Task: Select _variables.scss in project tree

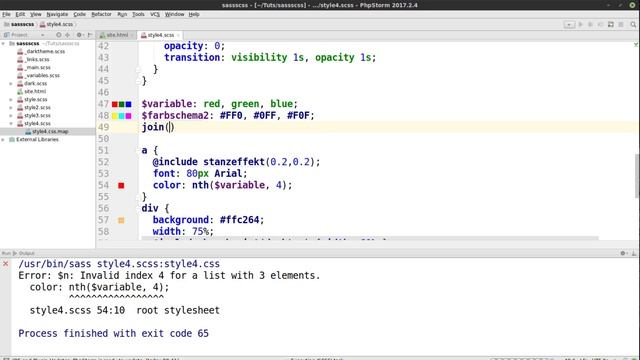Action: [x=42, y=76]
